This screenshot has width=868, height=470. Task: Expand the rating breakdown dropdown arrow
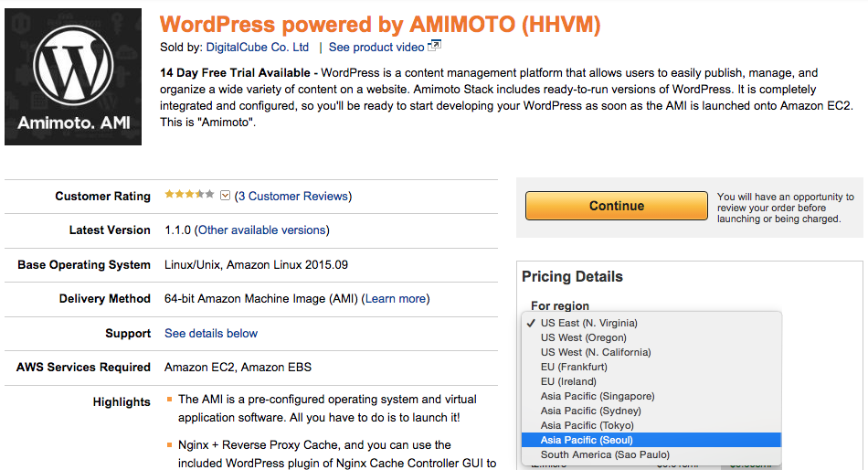(225, 195)
